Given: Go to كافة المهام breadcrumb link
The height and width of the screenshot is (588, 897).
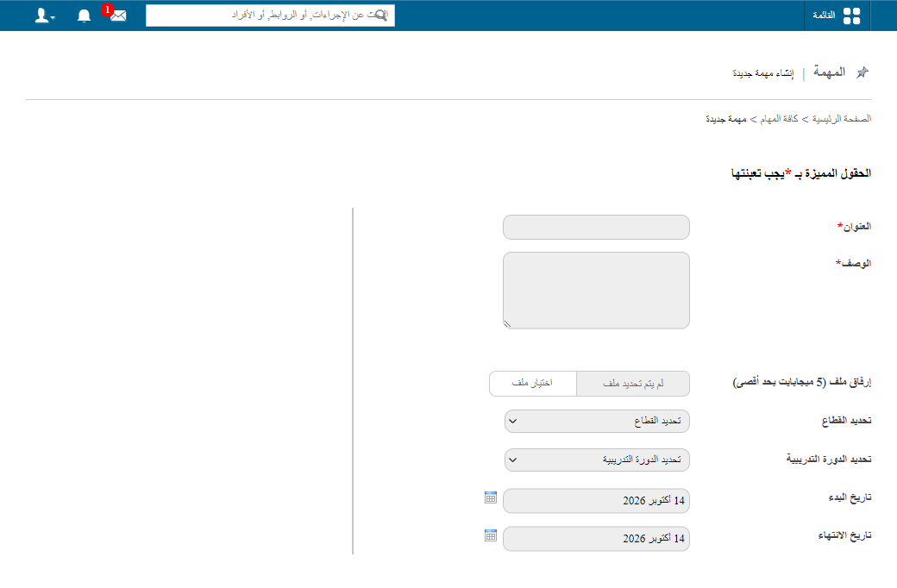Looking at the screenshot, I should coord(779,119).
